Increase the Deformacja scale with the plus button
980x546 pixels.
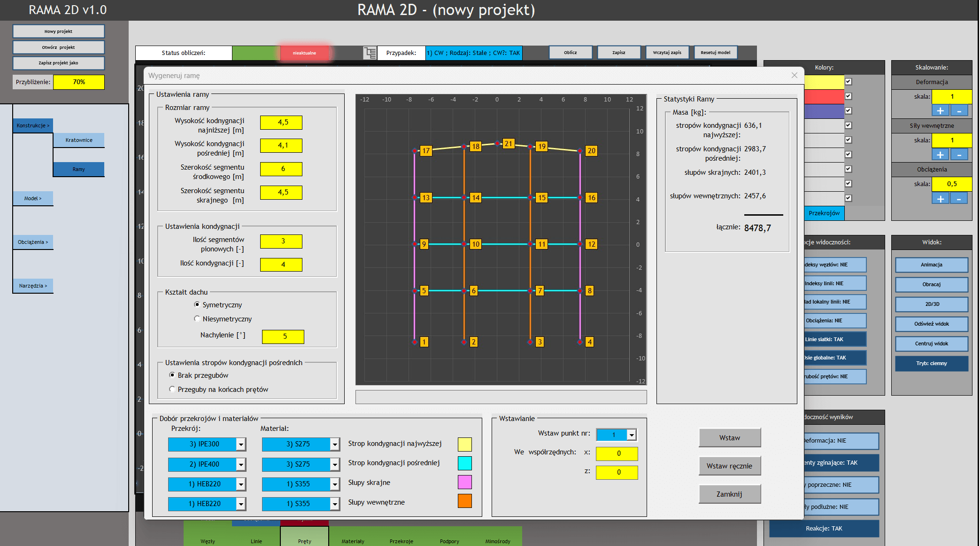tap(940, 111)
